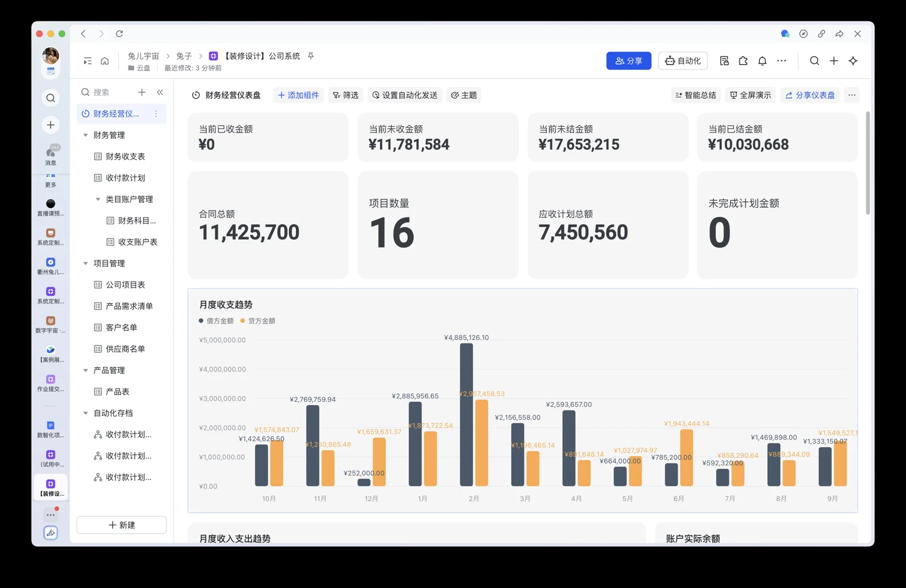Click 兔儿宇宙 breadcrumb link

pos(143,56)
